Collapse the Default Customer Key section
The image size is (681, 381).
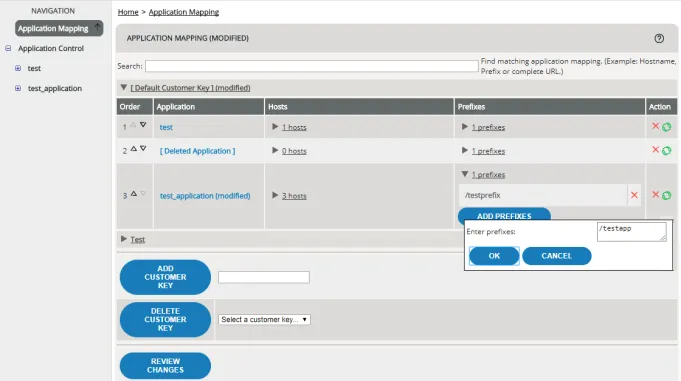pos(124,88)
